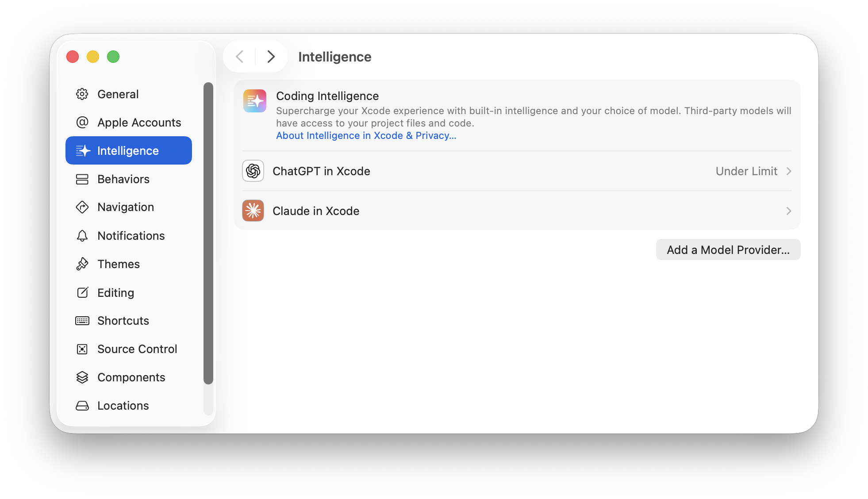The height and width of the screenshot is (499, 868).
Task: Click the Claude starburst icon
Action: point(253,211)
